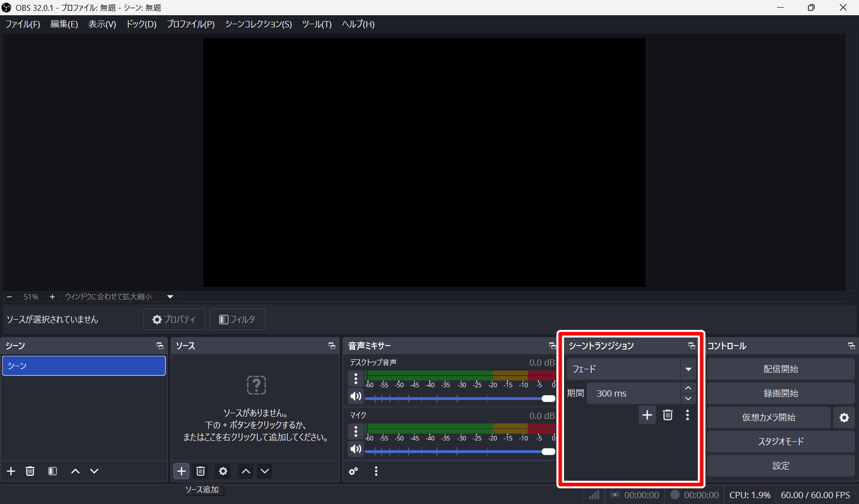Open the ツール(T) menu
859x504 pixels.
(x=316, y=24)
